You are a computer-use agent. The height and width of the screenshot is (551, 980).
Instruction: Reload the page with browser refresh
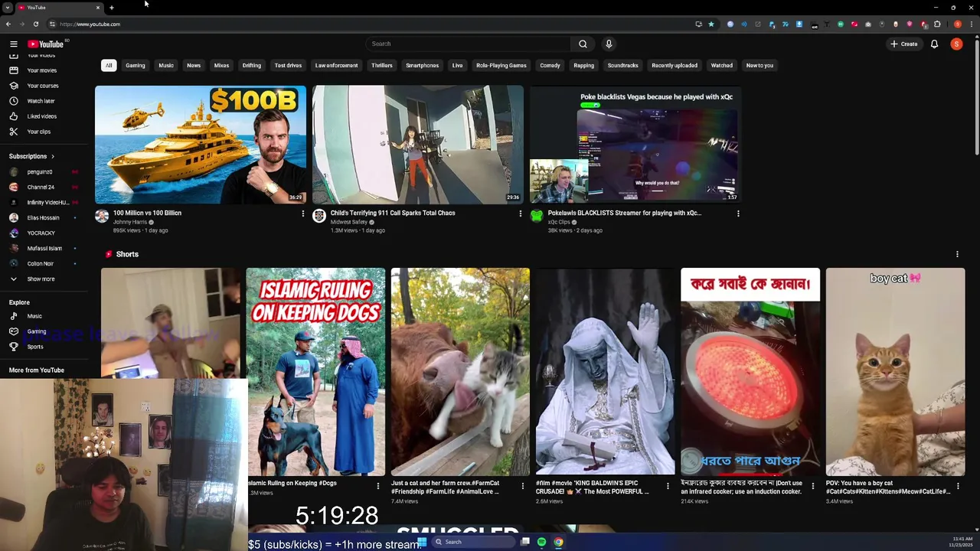pos(35,24)
